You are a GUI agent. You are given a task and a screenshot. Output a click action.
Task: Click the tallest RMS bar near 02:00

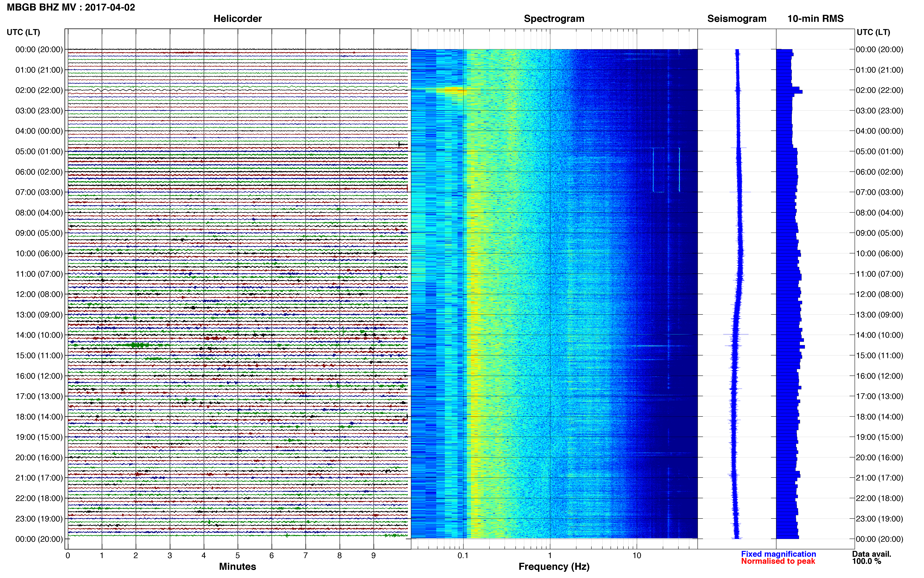pos(789,92)
